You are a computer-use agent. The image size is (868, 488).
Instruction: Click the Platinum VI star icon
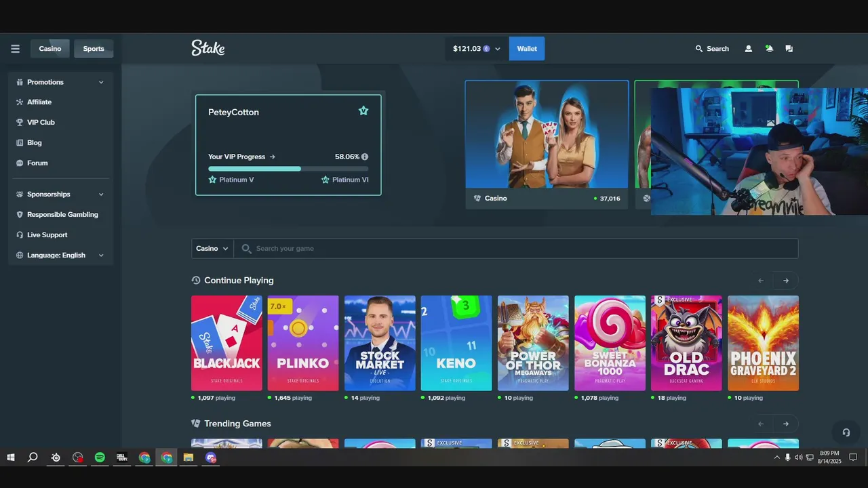click(x=325, y=180)
